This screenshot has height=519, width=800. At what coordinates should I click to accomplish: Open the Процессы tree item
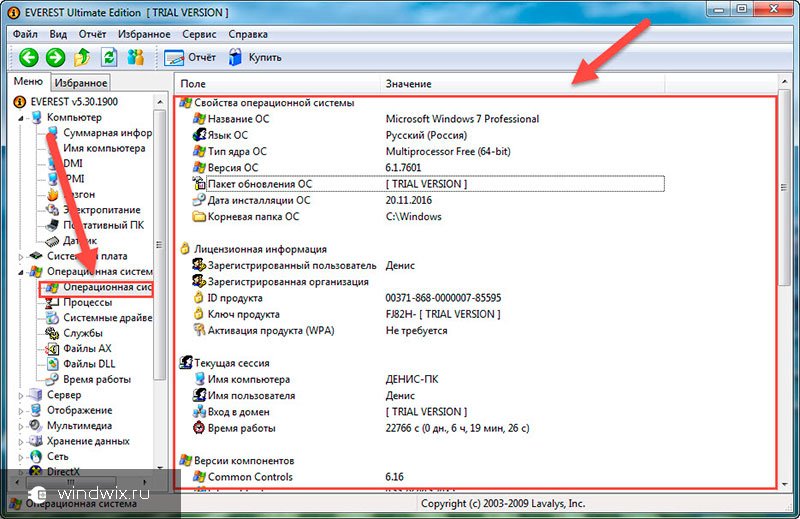point(79,303)
